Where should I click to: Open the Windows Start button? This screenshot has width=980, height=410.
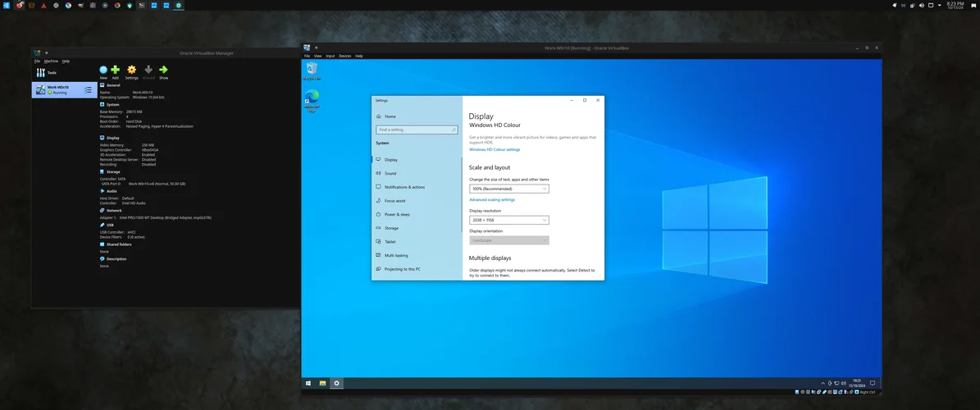(x=308, y=383)
